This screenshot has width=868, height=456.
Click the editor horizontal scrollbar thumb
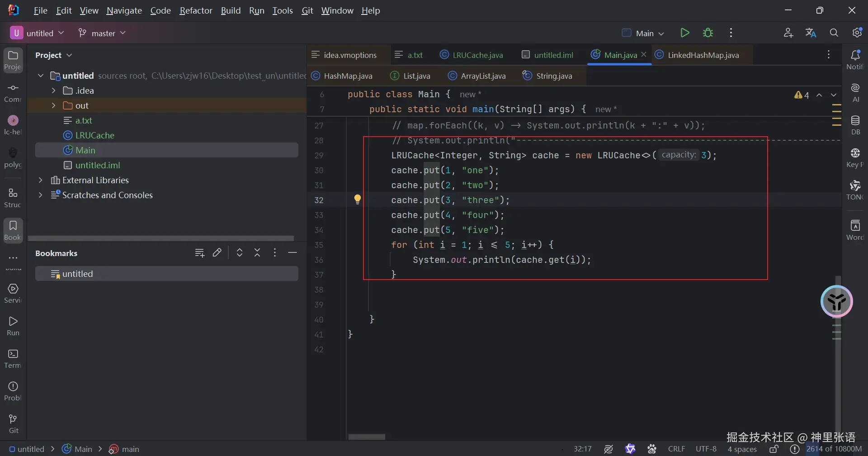pyautogui.click(x=367, y=437)
